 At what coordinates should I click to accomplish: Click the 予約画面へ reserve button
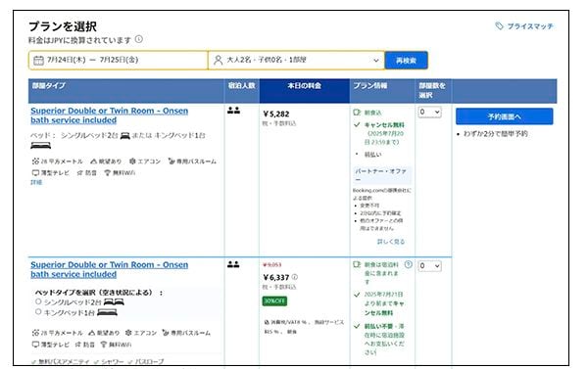(504, 116)
